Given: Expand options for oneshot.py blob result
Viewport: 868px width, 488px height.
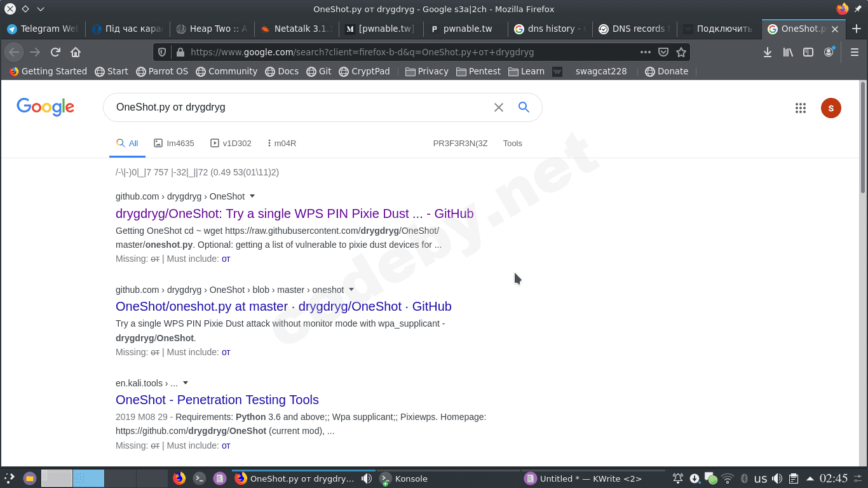Looking at the screenshot, I should (x=351, y=290).
